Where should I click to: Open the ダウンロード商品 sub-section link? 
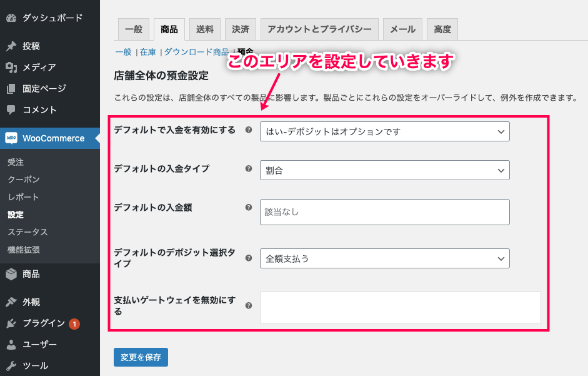[x=196, y=53]
